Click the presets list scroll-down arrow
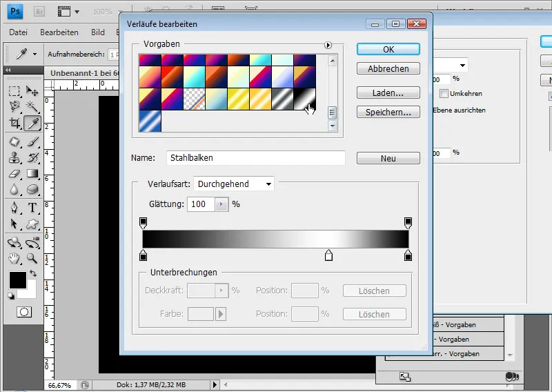 (333, 126)
